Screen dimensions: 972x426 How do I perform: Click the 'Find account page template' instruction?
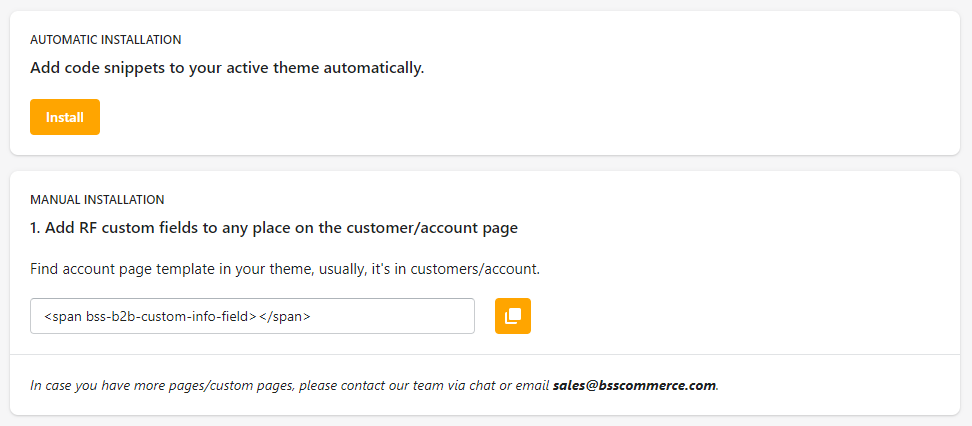[x=285, y=270]
